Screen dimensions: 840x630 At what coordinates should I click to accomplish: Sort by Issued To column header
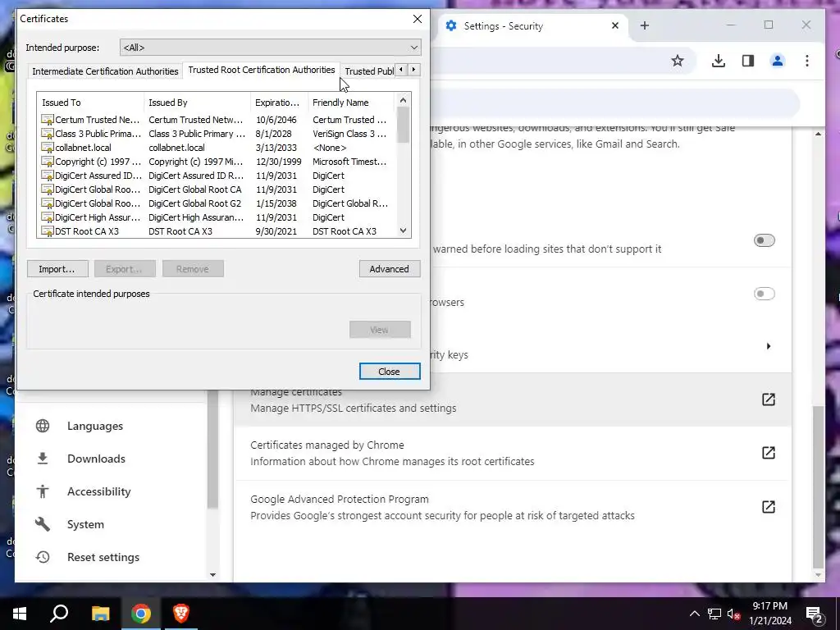(90, 103)
